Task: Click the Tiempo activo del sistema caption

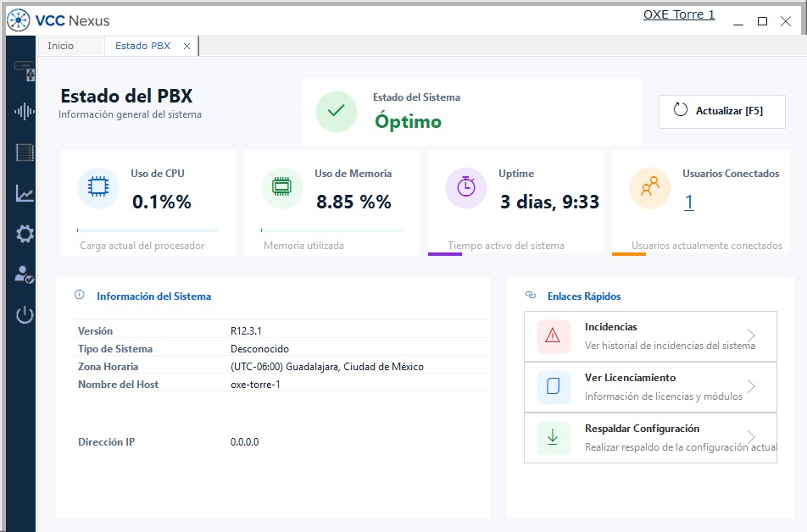Action: (506, 246)
